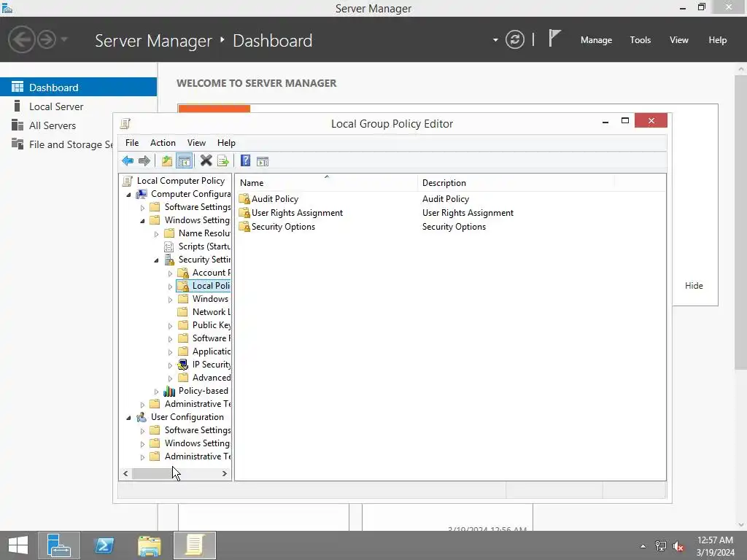This screenshot has width=747, height=560.
Task: Open Server Manager View menu
Action: pyautogui.click(x=679, y=40)
